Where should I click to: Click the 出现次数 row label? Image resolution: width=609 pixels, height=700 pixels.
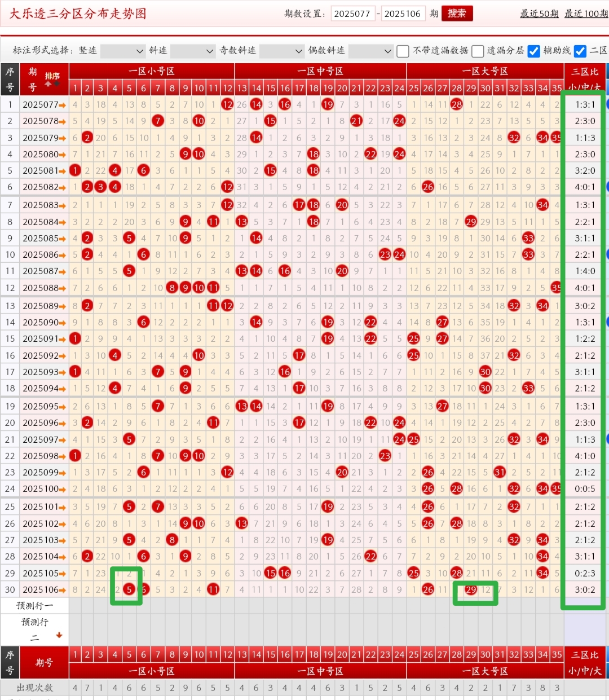[34, 688]
